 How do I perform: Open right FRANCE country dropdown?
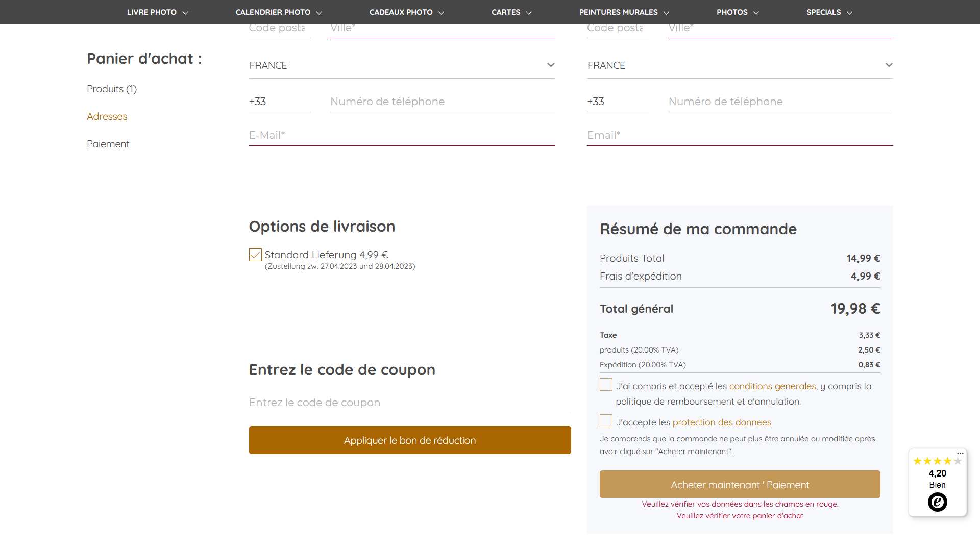pos(740,65)
